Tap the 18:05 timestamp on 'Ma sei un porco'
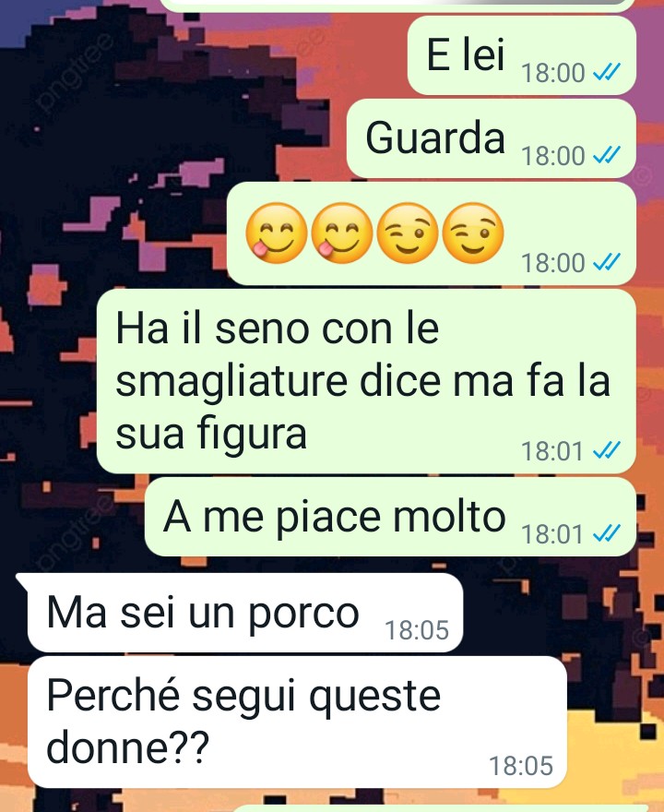Screen dimensions: 664x812 click(417, 630)
